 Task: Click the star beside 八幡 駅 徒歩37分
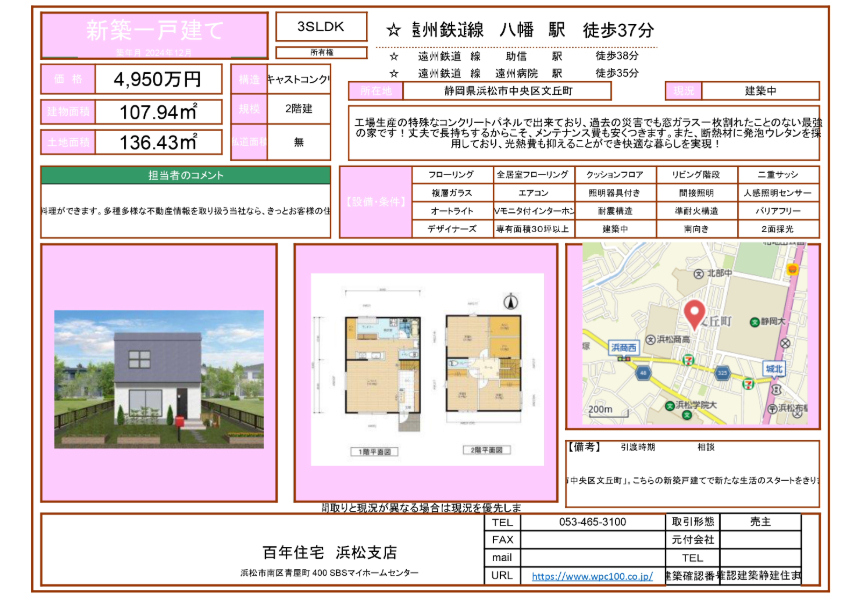[x=394, y=30]
